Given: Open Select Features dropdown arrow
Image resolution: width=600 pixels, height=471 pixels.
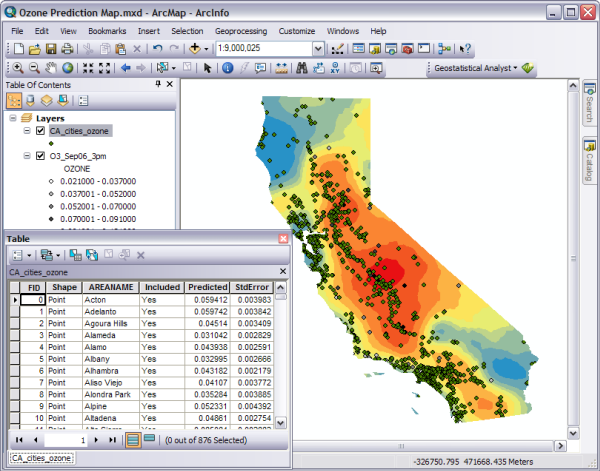Looking at the screenshot, I should [174, 68].
